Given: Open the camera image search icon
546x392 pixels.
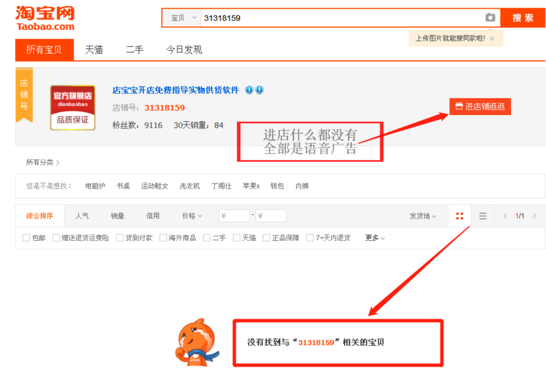Looking at the screenshot, I should (490, 17).
